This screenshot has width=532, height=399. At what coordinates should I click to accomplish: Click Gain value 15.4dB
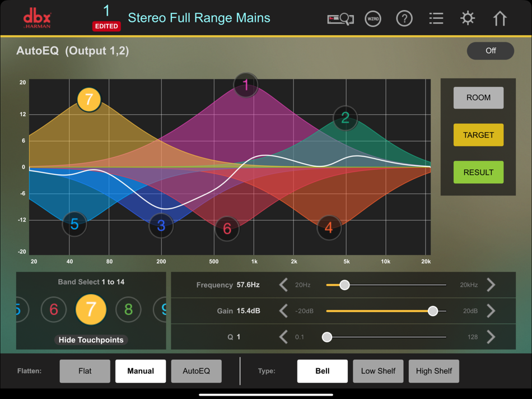248,310
